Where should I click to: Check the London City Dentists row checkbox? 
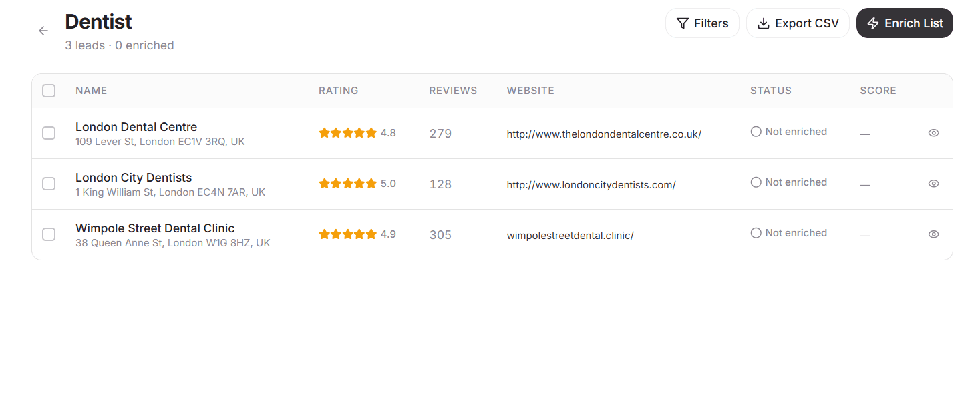[x=49, y=184]
